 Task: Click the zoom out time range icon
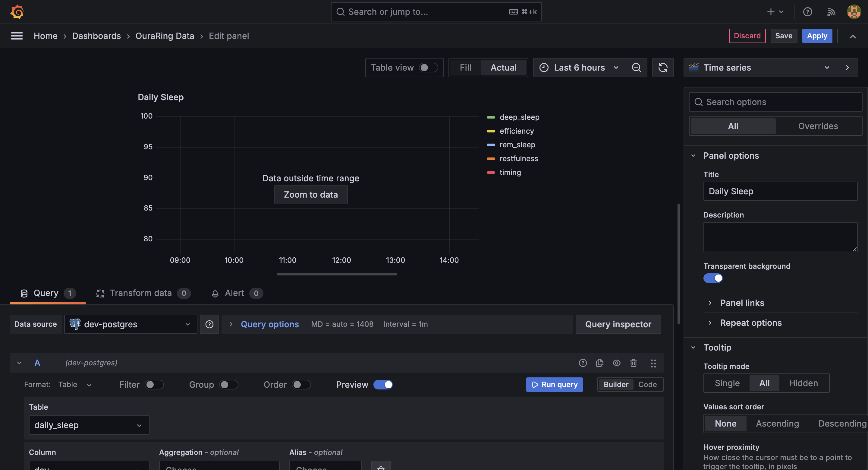coord(636,68)
